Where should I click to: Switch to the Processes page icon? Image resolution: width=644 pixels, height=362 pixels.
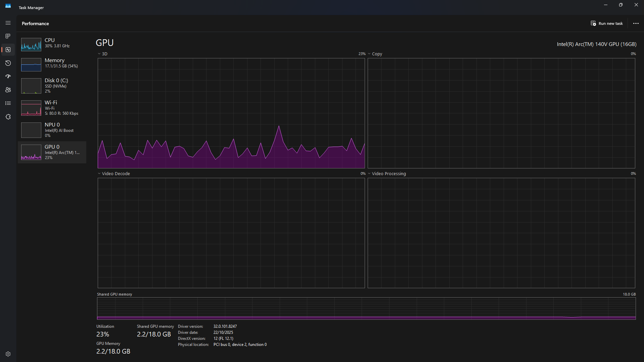click(x=8, y=36)
